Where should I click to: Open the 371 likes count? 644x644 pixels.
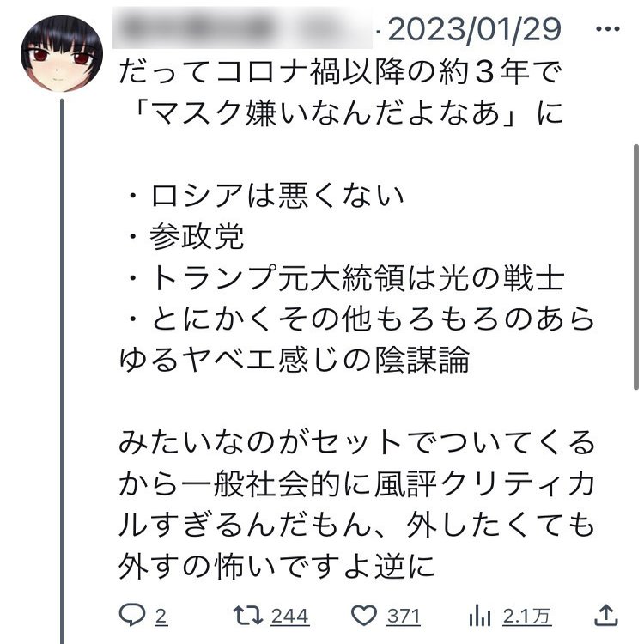404,617
